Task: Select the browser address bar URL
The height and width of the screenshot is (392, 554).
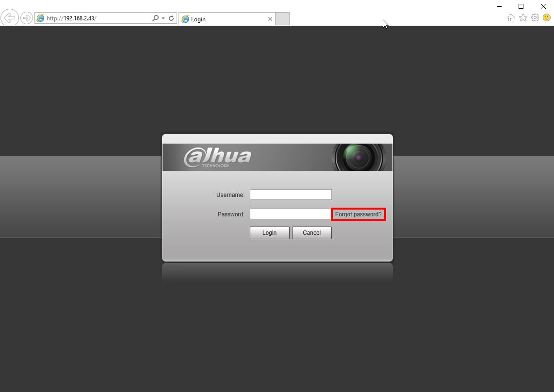Action: (x=87, y=17)
